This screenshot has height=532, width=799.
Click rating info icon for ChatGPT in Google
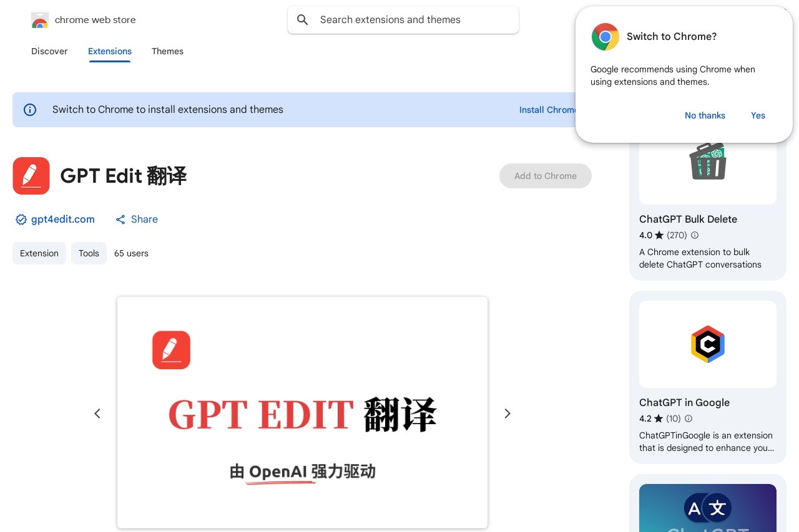689,418
